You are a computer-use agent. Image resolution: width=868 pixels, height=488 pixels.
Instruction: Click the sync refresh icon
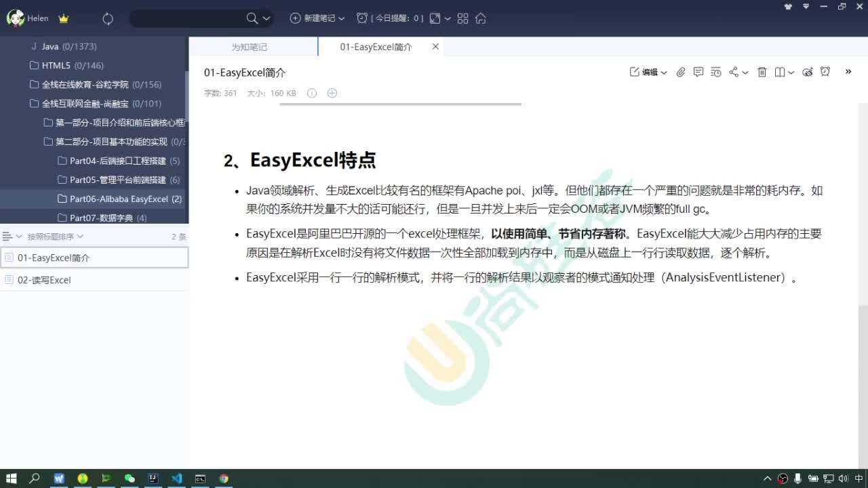coord(108,19)
